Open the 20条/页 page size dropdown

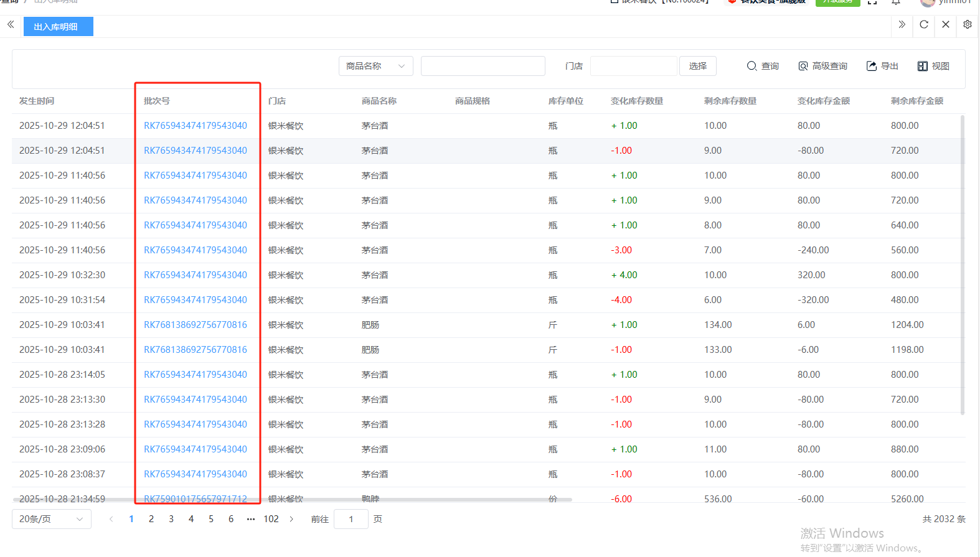(51, 519)
